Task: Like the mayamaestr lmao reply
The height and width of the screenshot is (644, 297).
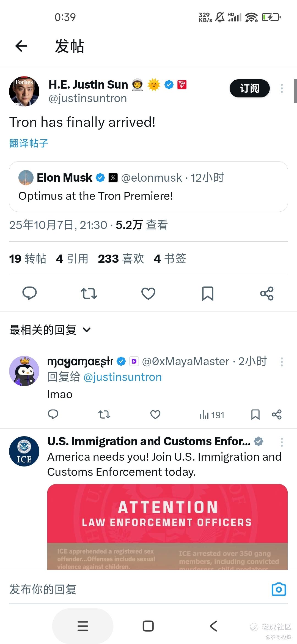Action: (x=155, y=414)
